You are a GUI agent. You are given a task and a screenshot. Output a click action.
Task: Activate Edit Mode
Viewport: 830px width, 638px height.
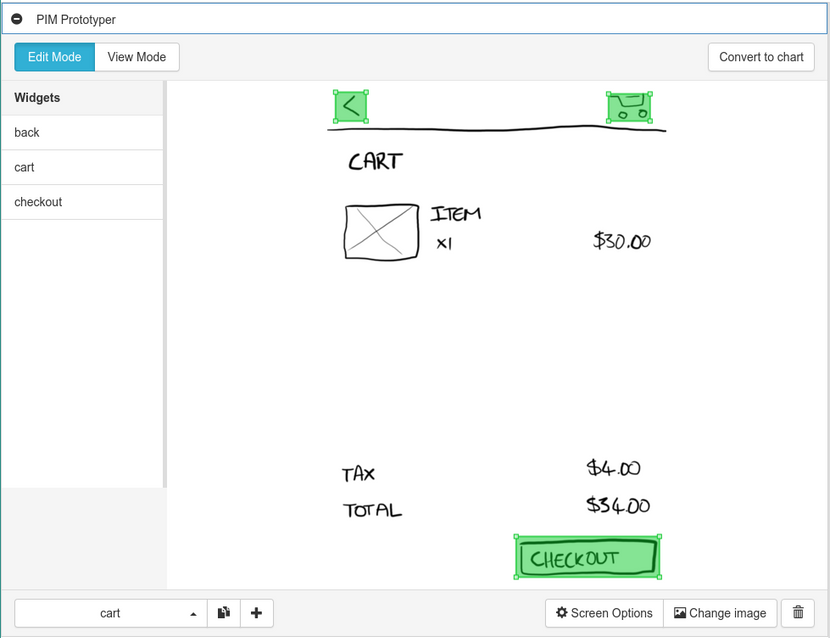tap(54, 57)
